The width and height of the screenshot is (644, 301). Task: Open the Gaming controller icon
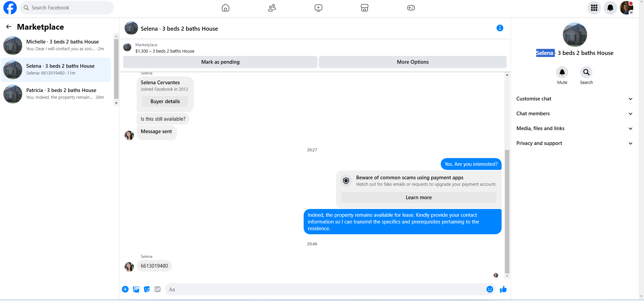[x=411, y=8]
